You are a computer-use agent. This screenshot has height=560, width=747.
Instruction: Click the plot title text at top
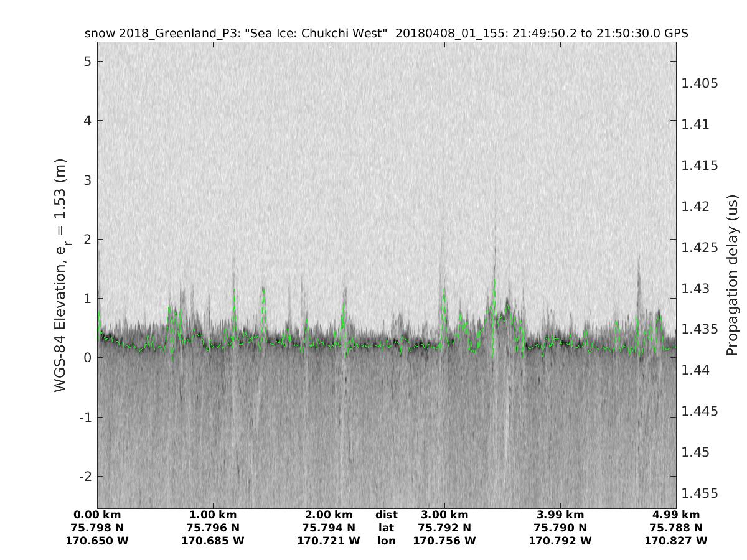point(386,34)
